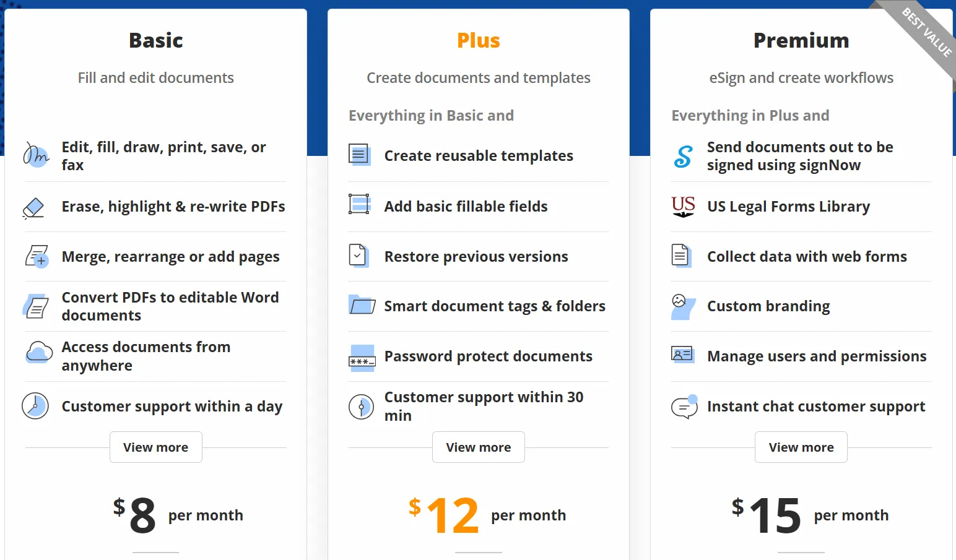Click the clock icon for Customer support within a day
Viewport: 956px width, 560px height.
[35, 406]
